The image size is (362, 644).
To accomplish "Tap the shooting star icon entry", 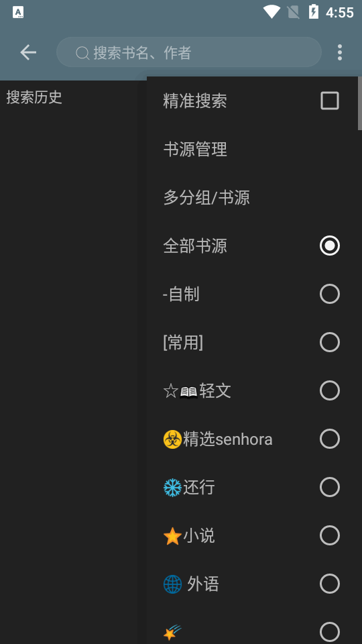I will click(x=172, y=632).
